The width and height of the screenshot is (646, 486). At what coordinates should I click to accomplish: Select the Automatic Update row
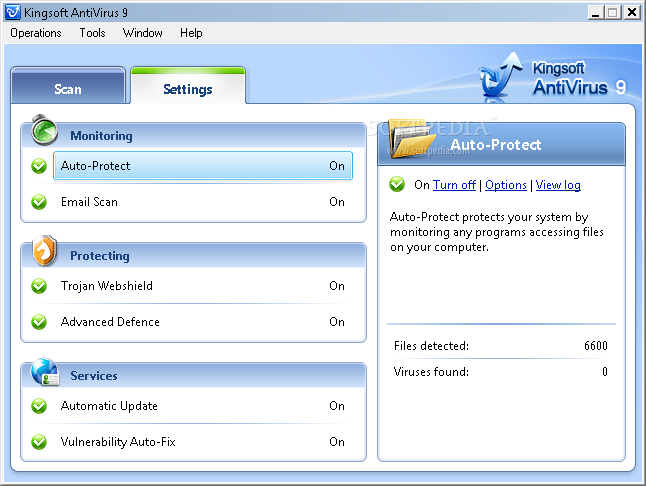click(x=203, y=406)
